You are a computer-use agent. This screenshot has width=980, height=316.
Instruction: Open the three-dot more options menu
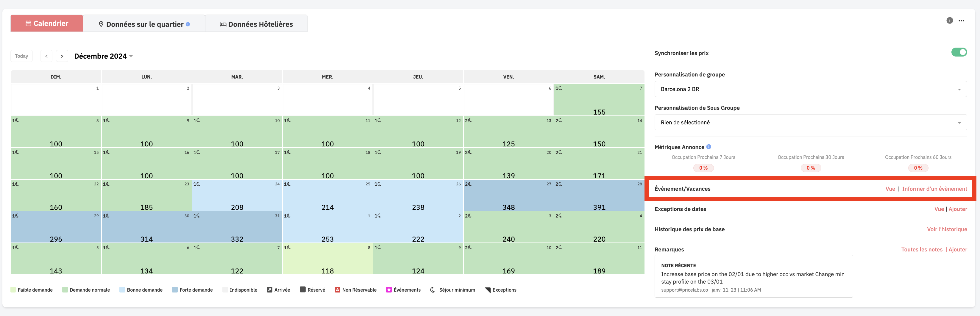point(961,21)
